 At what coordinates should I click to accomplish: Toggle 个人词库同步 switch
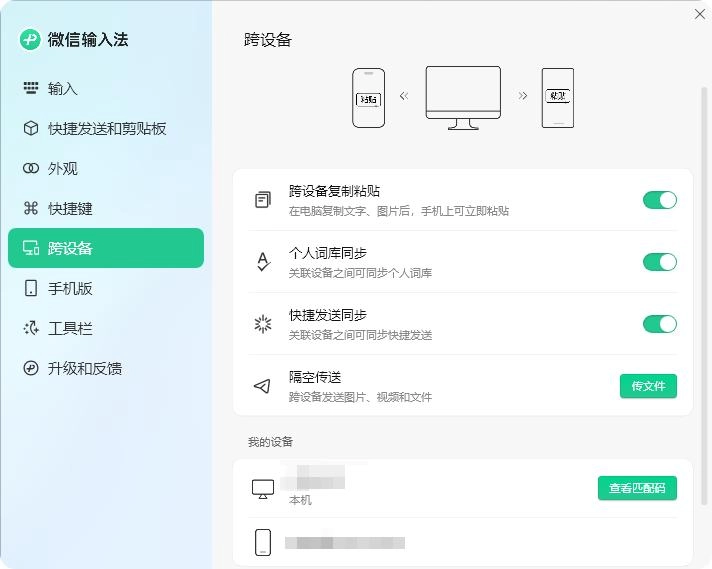(x=660, y=262)
